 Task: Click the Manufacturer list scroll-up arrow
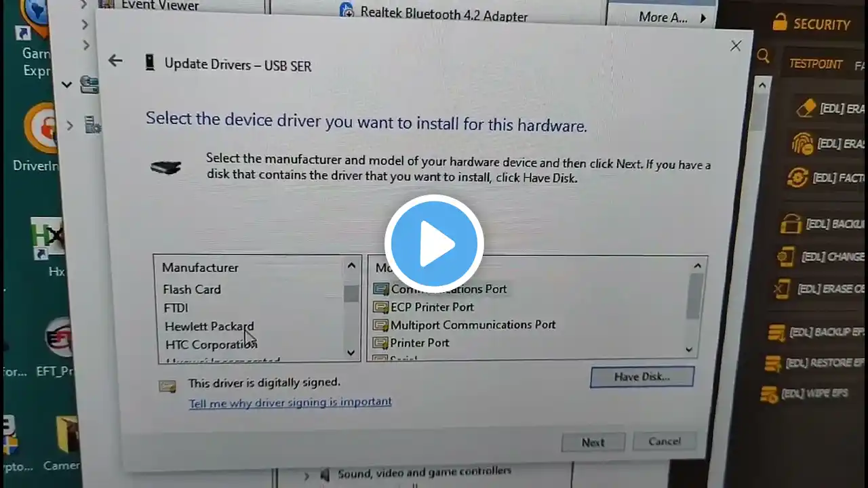[x=351, y=266]
